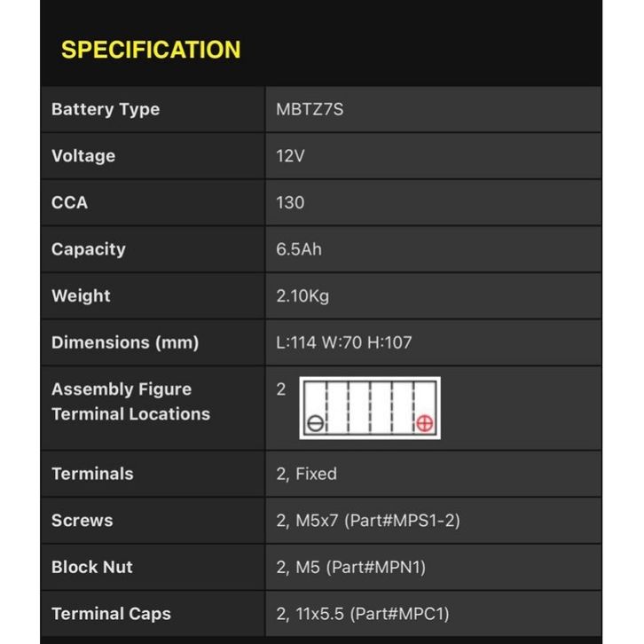644x644 pixels.
Task: Click the CCA row label
Action: [x=69, y=202]
